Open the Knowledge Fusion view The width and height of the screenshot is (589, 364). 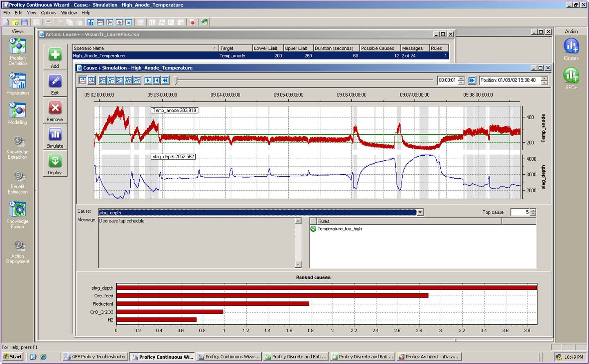pos(18,215)
